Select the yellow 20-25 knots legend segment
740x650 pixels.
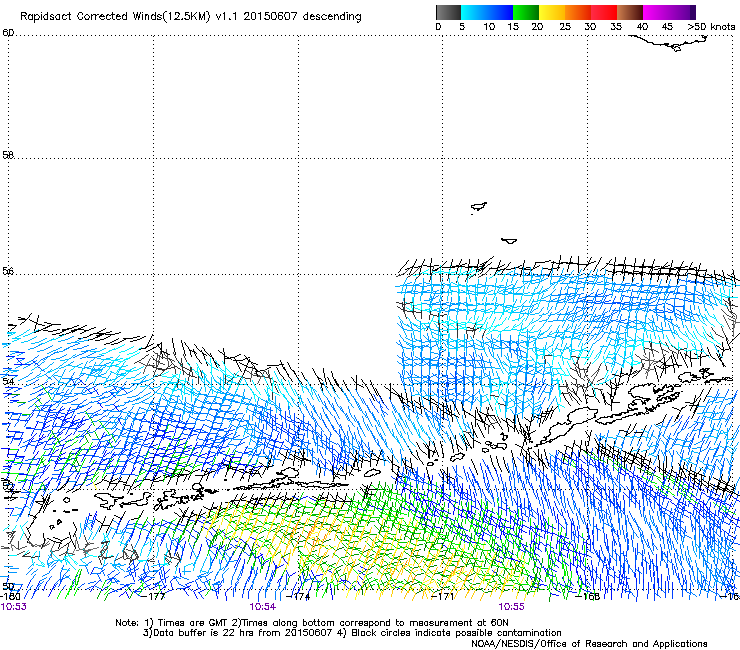click(552, 12)
